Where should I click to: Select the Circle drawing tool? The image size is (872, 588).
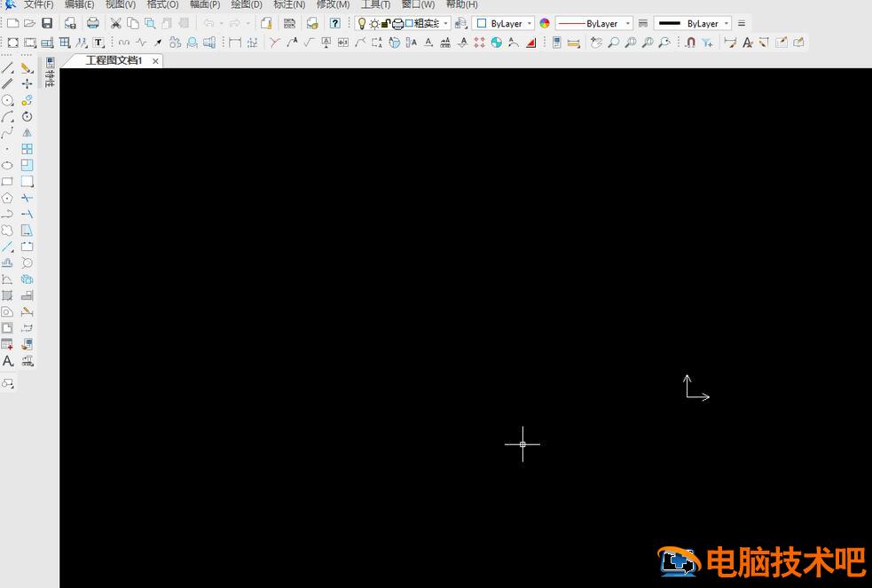[7, 100]
